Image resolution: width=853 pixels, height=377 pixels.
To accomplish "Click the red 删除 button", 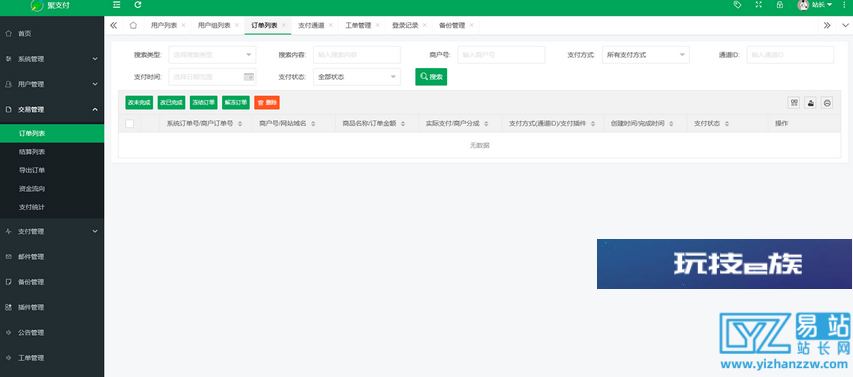I will (267, 102).
